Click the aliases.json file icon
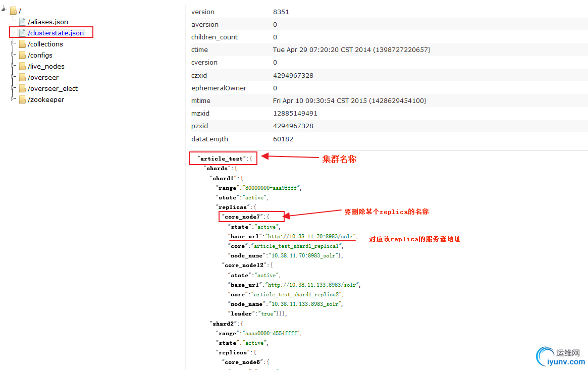The width and height of the screenshot is (588, 370). coord(22,22)
